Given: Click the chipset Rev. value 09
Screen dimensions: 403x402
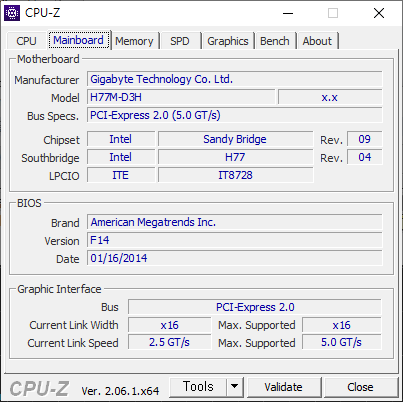Looking at the screenshot, I should (x=365, y=139).
